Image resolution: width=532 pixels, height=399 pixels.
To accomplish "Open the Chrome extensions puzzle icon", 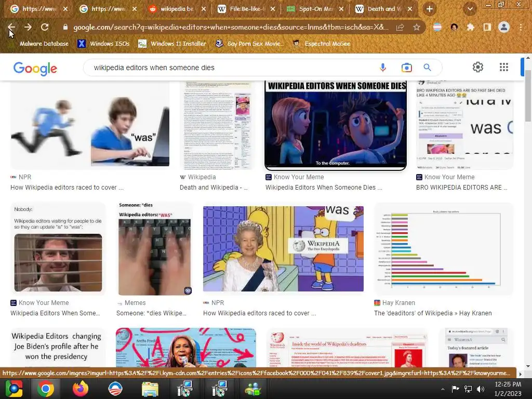I will click(471, 27).
